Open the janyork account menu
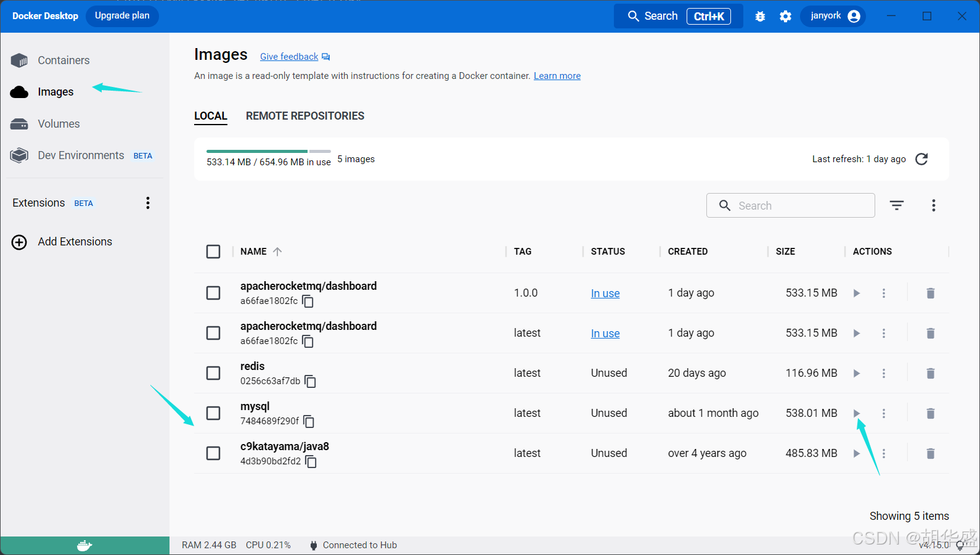 coord(834,16)
